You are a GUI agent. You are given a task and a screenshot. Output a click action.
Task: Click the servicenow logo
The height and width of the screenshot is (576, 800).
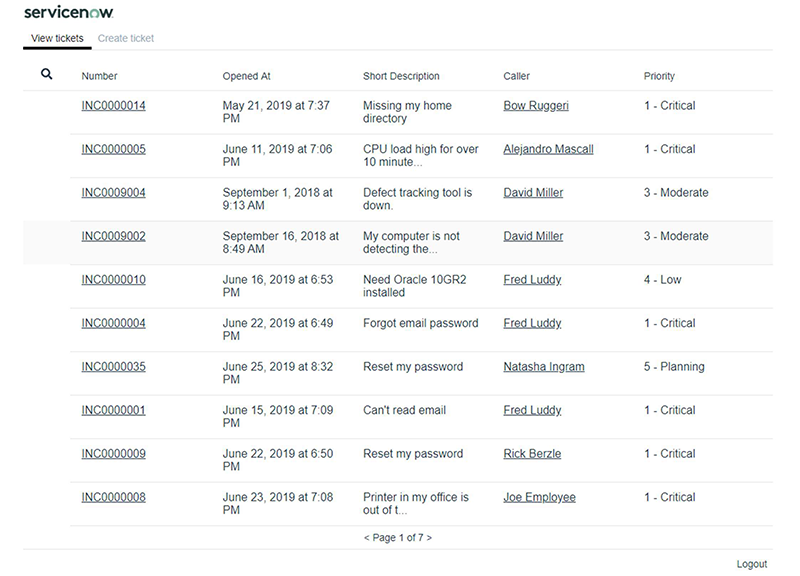68,11
